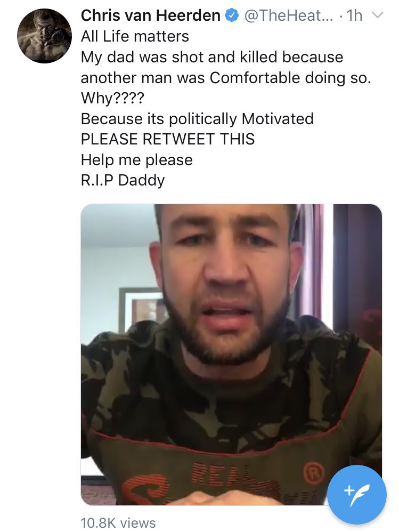Image resolution: width=399 pixels, height=532 pixels.
Task: Tap the 'another man was Comfortable' line
Action: coord(226,78)
